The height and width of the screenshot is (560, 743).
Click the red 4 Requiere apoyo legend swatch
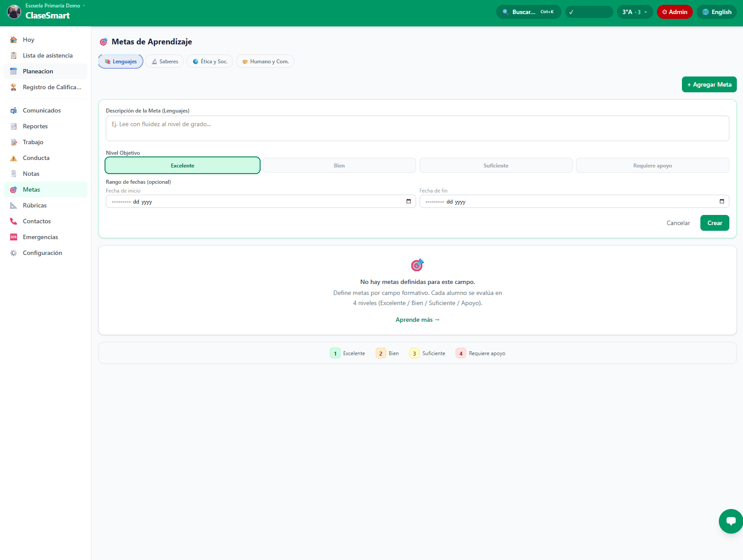click(461, 353)
